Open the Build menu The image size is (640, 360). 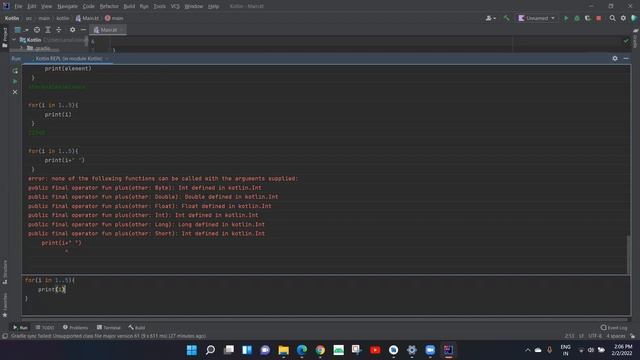pos(129,7)
